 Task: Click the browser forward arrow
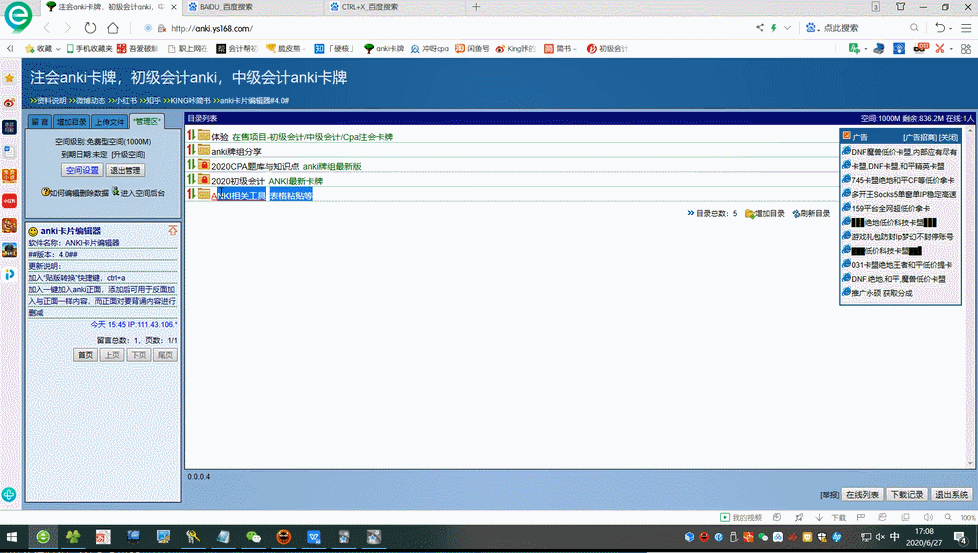point(68,28)
